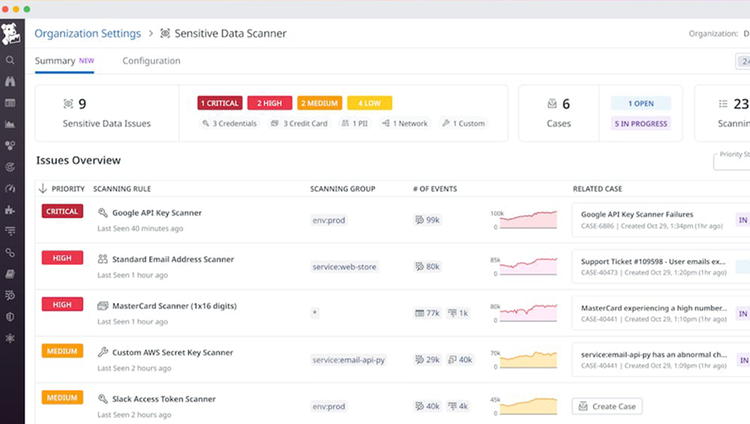Open search from the sidebar magnifier icon

(10, 60)
